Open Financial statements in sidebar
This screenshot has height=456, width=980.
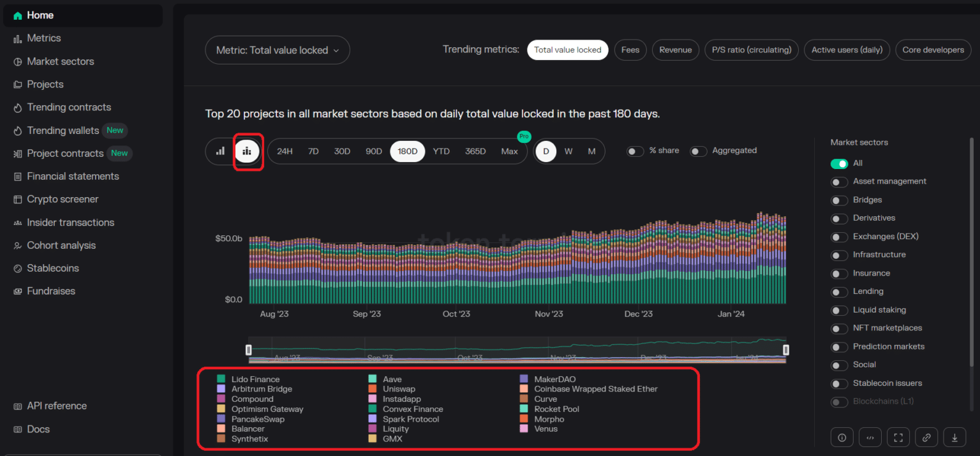click(x=73, y=176)
